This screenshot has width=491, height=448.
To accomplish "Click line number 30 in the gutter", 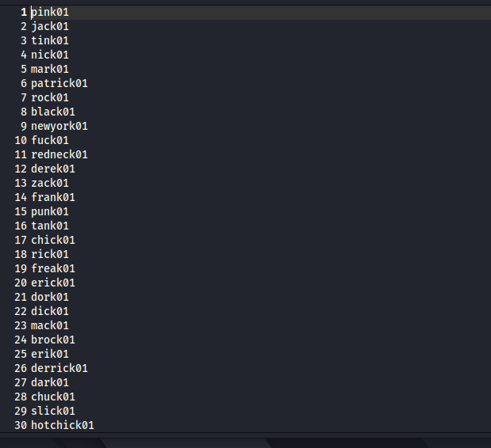I will (21, 426).
